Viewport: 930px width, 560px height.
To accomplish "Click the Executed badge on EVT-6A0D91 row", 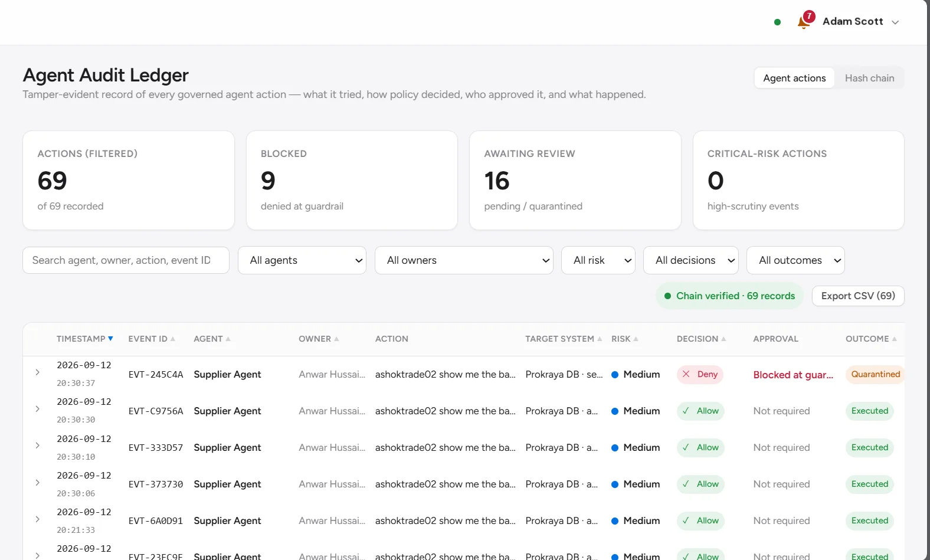I will pos(870,520).
